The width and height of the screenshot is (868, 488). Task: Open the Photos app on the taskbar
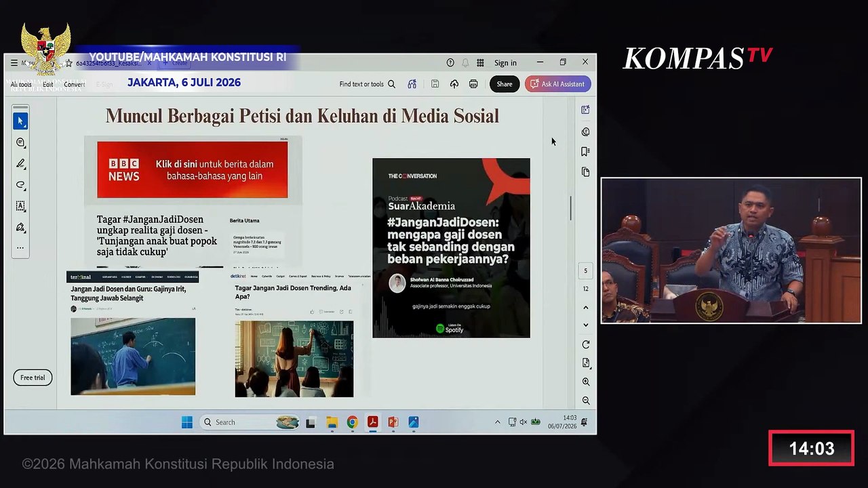coord(413,422)
